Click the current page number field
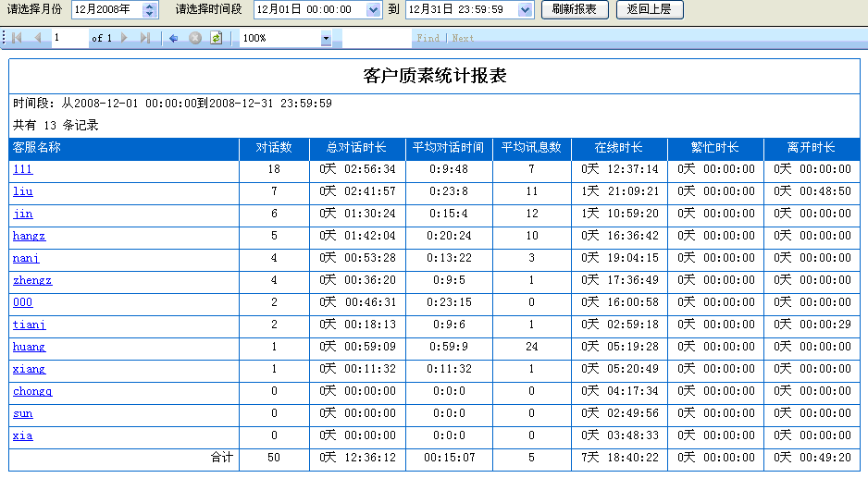Image resolution: width=868 pixels, height=478 pixels. pos(68,38)
